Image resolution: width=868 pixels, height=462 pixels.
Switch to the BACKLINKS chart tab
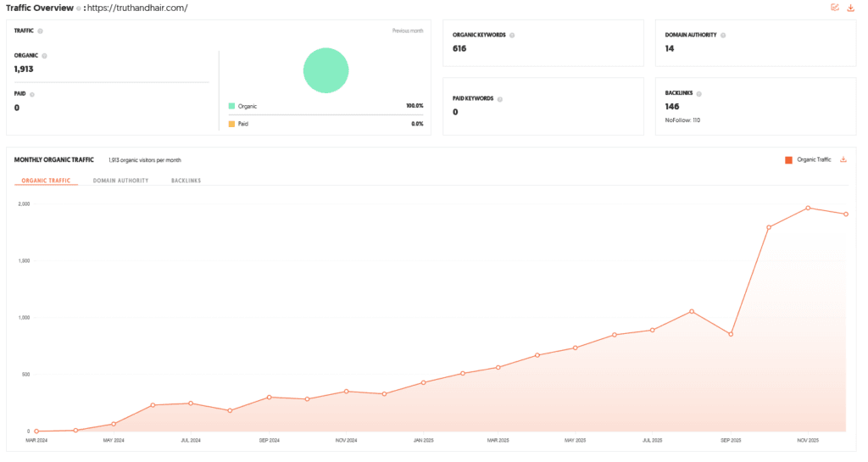click(186, 181)
